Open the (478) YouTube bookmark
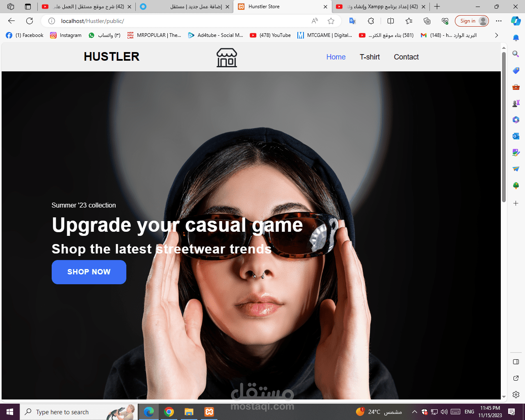The image size is (525, 420). coord(270,35)
